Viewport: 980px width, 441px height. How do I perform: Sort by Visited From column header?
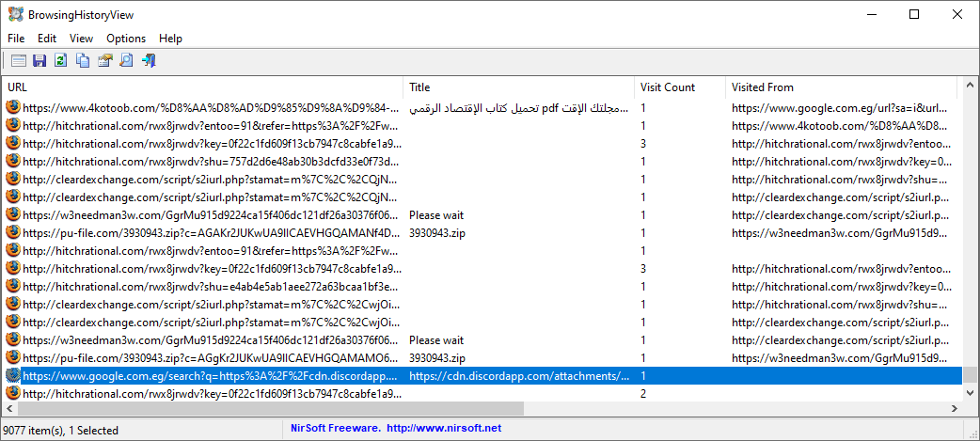pos(841,87)
